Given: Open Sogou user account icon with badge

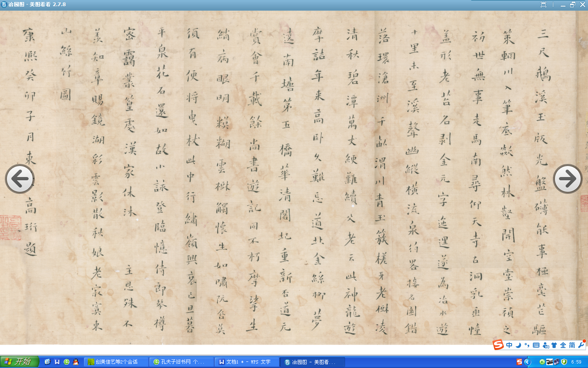Looking at the screenshot, I should [x=546, y=345].
